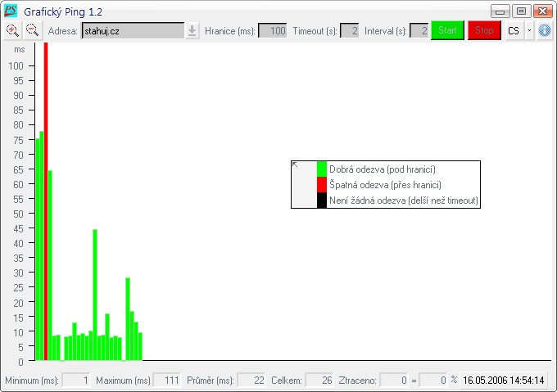Image resolution: width=557 pixels, height=392 pixels.
Task: Minimize the Grafický Ping window
Action: (x=500, y=11)
